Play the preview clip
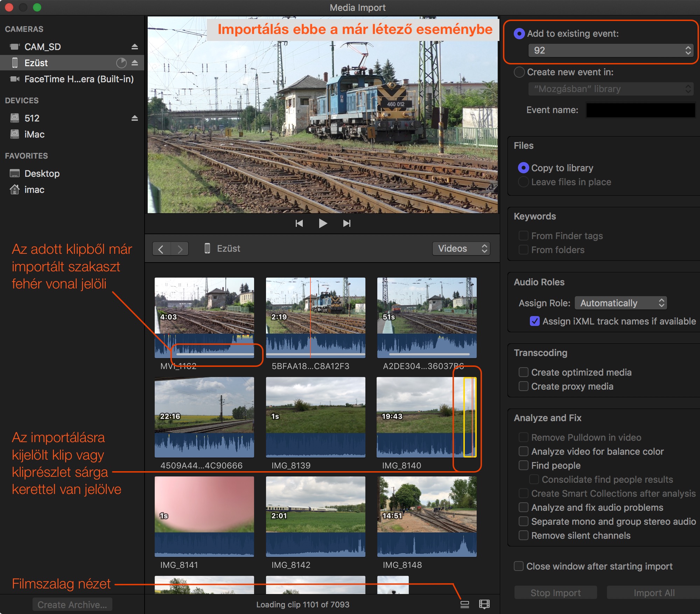This screenshot has height=614, width=700. click(x=323, y=223)
